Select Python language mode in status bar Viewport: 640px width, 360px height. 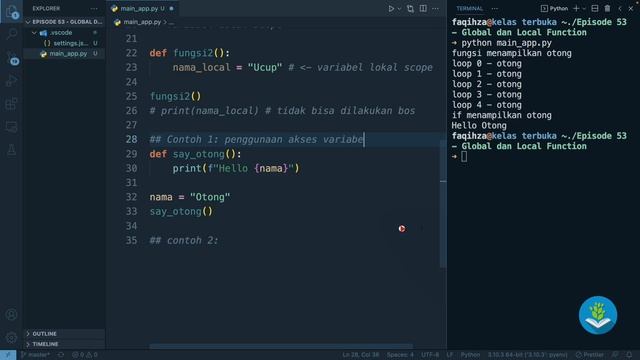coord(470,355)
